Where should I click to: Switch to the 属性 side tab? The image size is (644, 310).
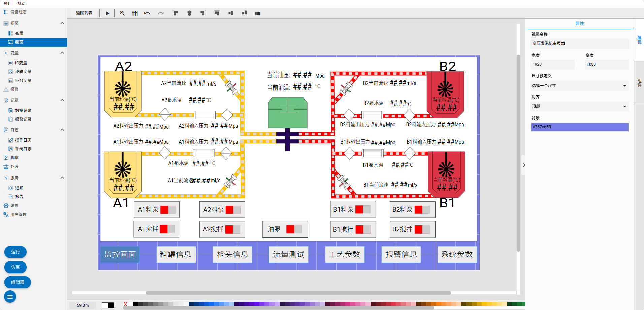[639, 40]
